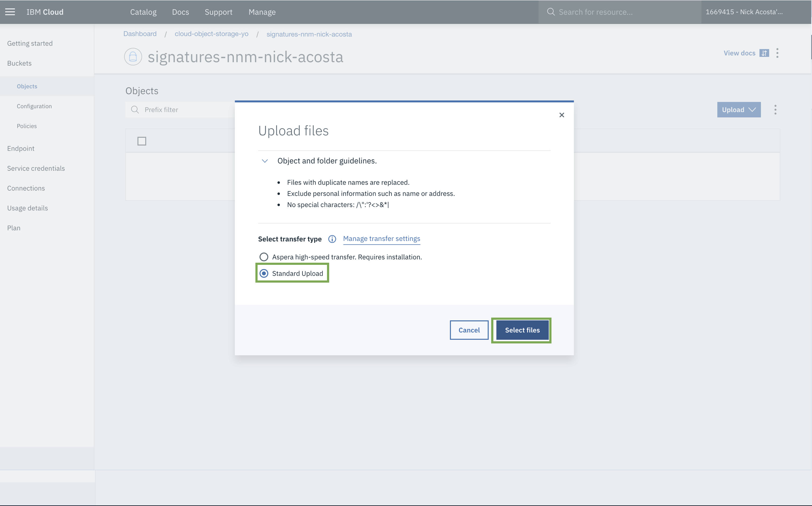Open the hamburger navigation menu
This screenshot has width=812, height=506.
(10, 12)
